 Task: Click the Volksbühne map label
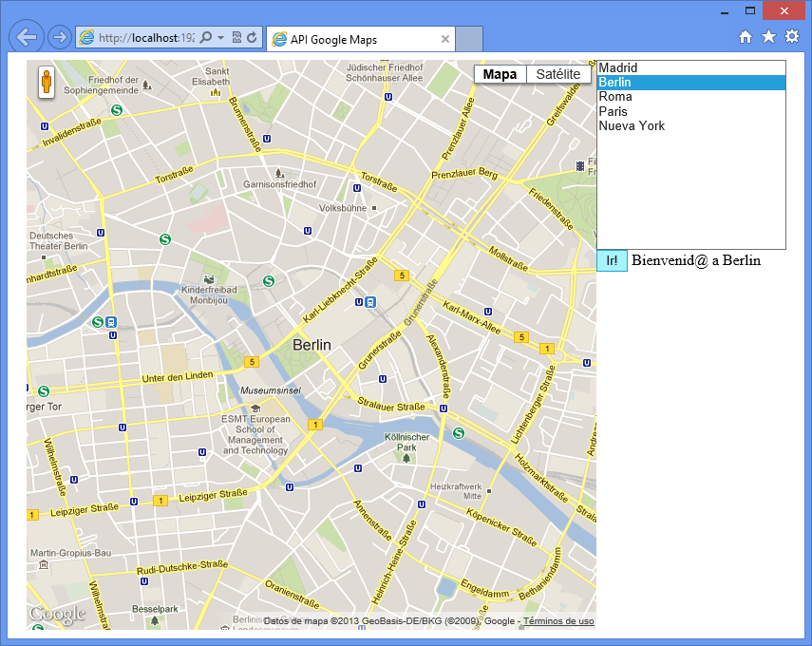pos(343,208)
